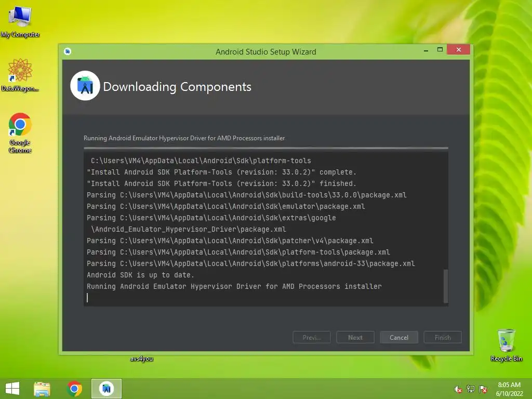Click the muted volume tray icon
The height and width of the screenshot is (399, 532).
pos(458,389)
